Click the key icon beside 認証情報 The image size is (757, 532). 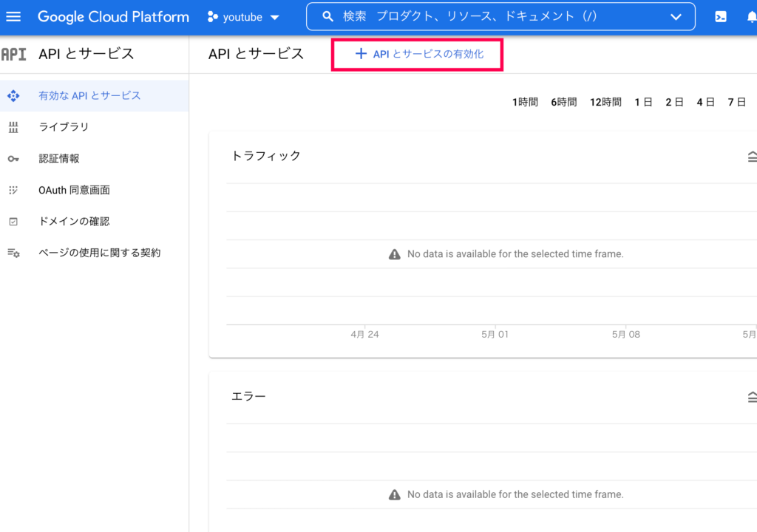(x=13, y=159)
